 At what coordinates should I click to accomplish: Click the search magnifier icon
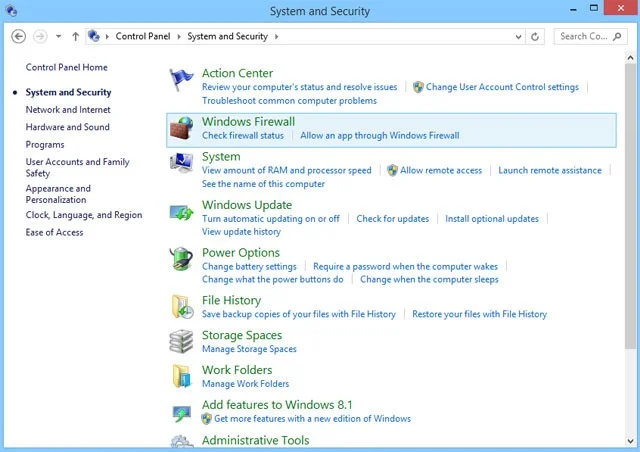617,36
